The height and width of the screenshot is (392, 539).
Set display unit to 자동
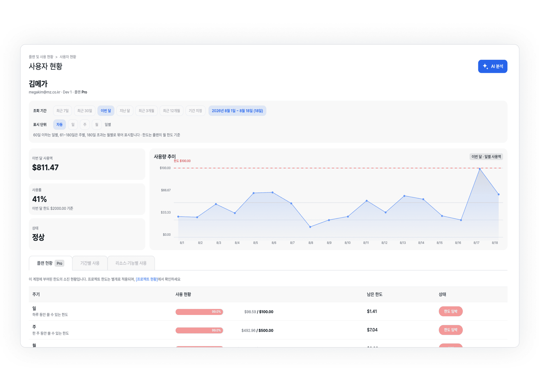59,125
